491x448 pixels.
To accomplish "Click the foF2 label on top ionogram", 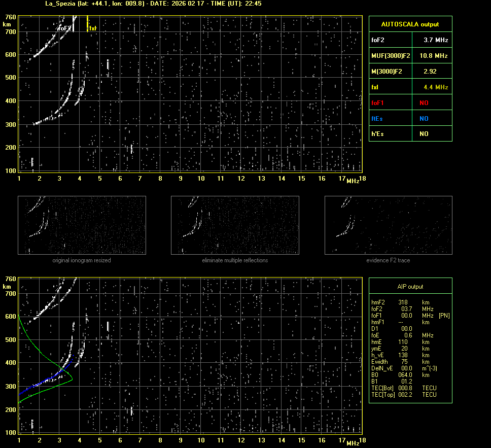I will pyautogui.click(x=64, y=28).
